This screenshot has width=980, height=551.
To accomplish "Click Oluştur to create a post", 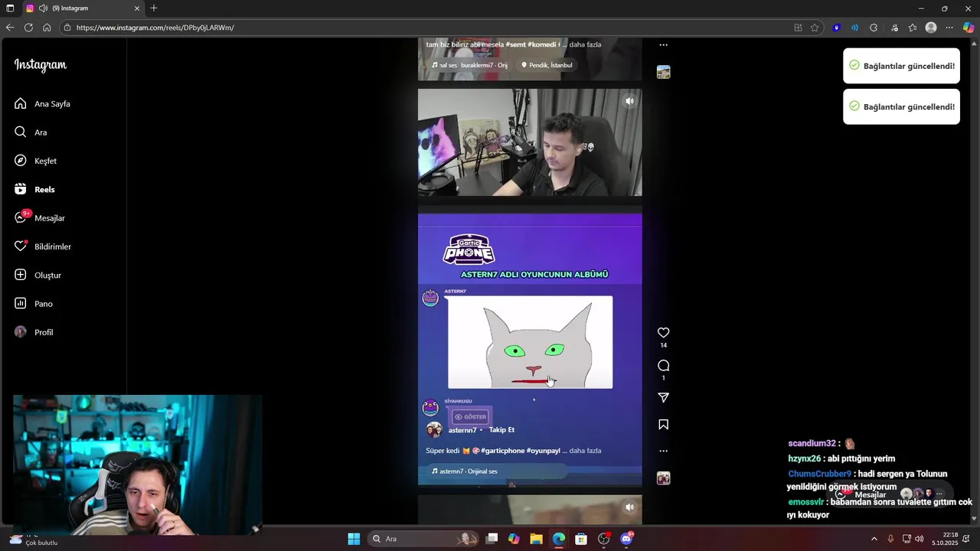I will pyautogui.click(x=38, y=275).
